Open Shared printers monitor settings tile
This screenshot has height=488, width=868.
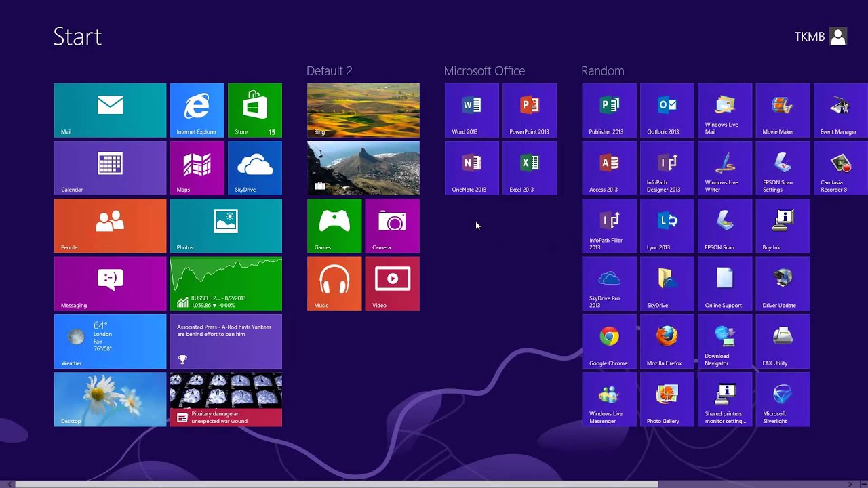click(x=725, y=399)
